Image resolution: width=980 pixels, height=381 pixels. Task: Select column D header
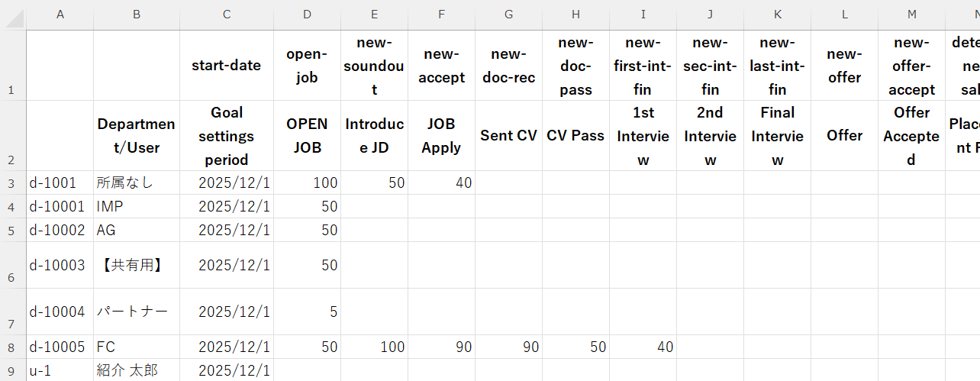pyautogui.click(x=307, y=14)
